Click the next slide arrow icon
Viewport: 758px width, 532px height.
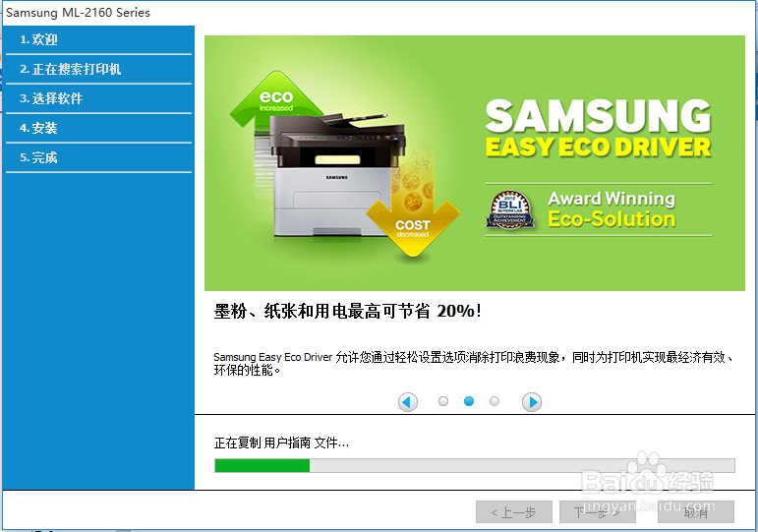click(532, 402)
